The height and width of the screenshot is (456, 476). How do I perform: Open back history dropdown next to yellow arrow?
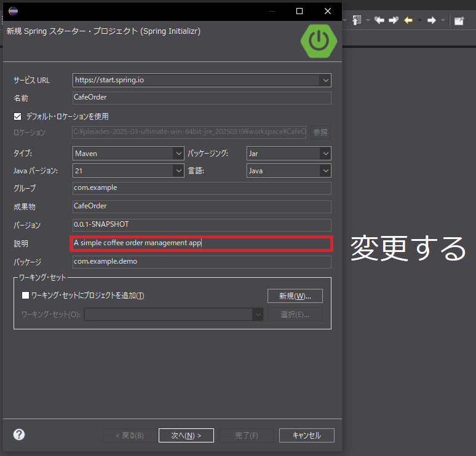(420, 20)
